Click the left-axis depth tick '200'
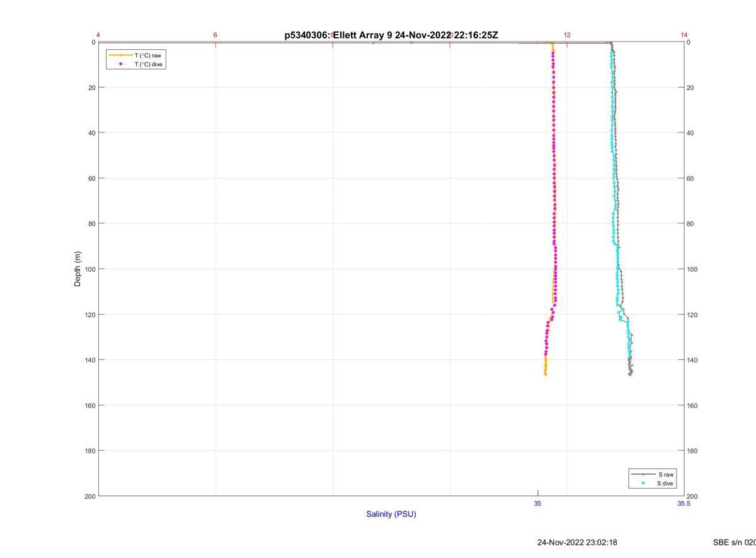The image size is (756, 558). tap(89, 496)
